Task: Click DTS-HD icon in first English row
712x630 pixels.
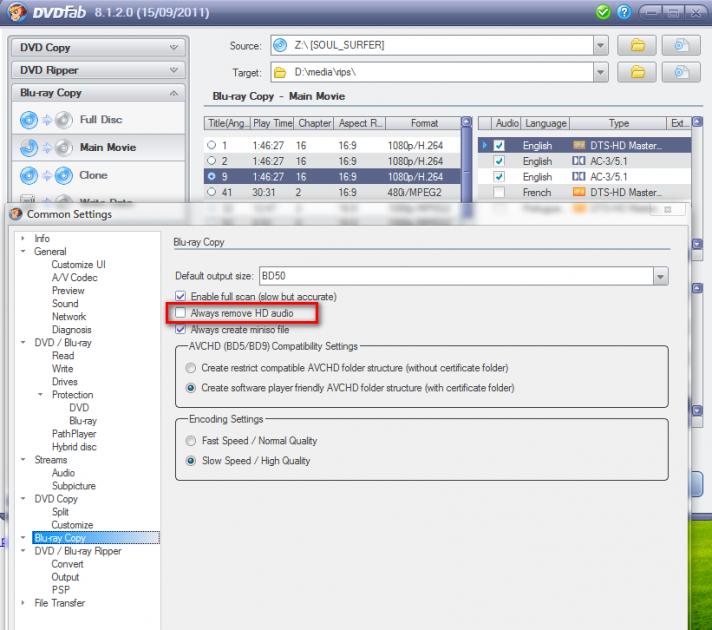Action: coord(578,145)
